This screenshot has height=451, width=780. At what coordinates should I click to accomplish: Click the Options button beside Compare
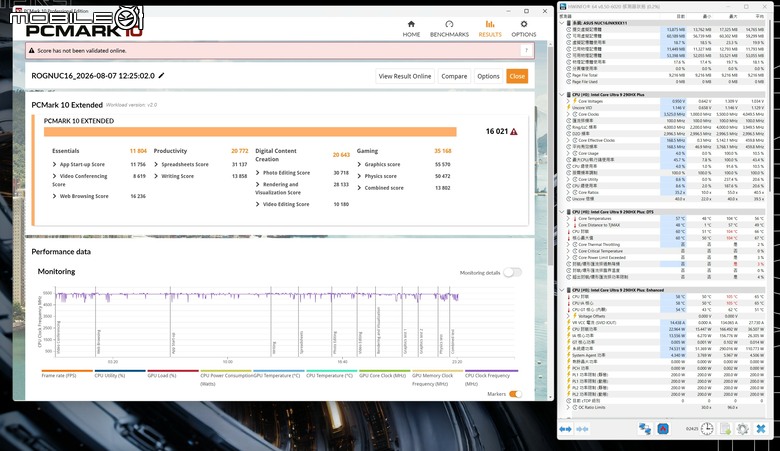[488, 76]
